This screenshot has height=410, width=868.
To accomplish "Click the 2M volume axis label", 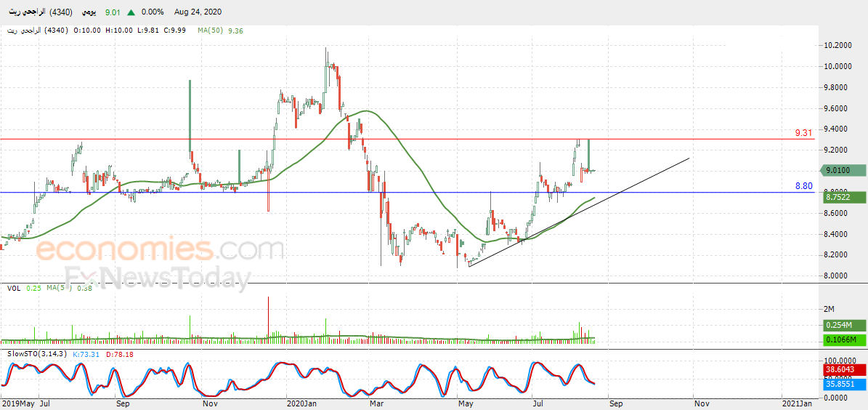I will [x=830, y=309].
